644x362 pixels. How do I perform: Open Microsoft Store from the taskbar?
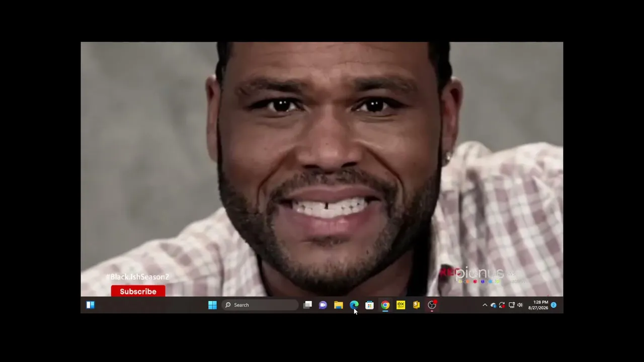tap(369, 305)
